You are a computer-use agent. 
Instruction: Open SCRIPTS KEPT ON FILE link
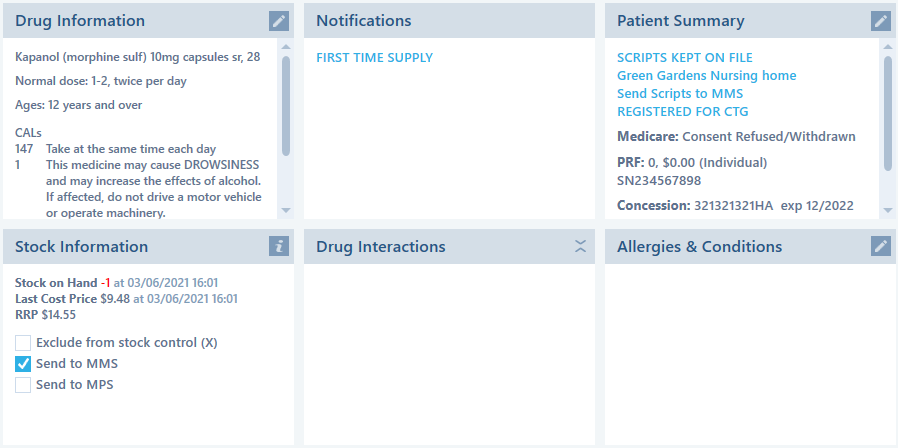[684, 58]
